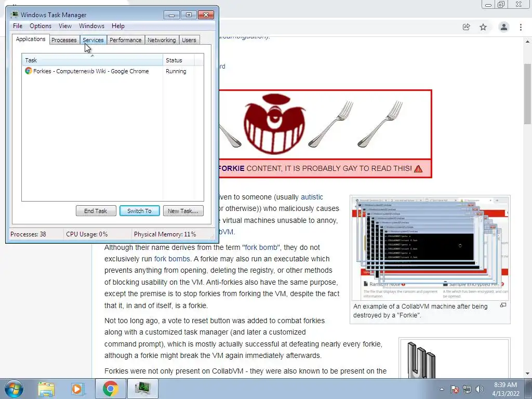Minimize the Windows Task Manager window

click(171, 15)
